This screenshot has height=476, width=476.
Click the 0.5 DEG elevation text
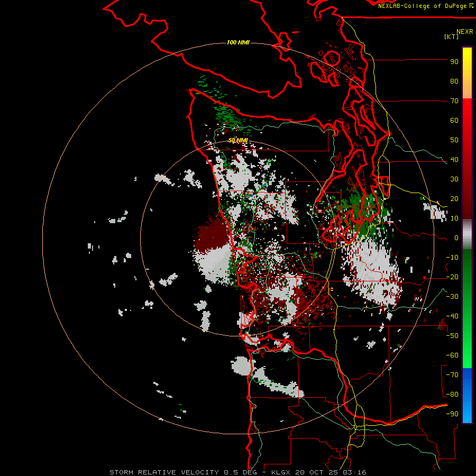click(241, 472)
